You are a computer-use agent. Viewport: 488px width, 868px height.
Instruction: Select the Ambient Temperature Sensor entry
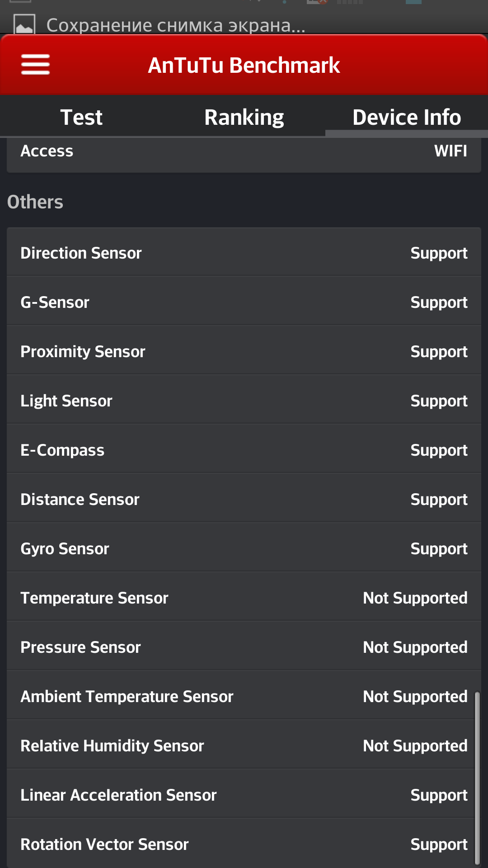244,696
